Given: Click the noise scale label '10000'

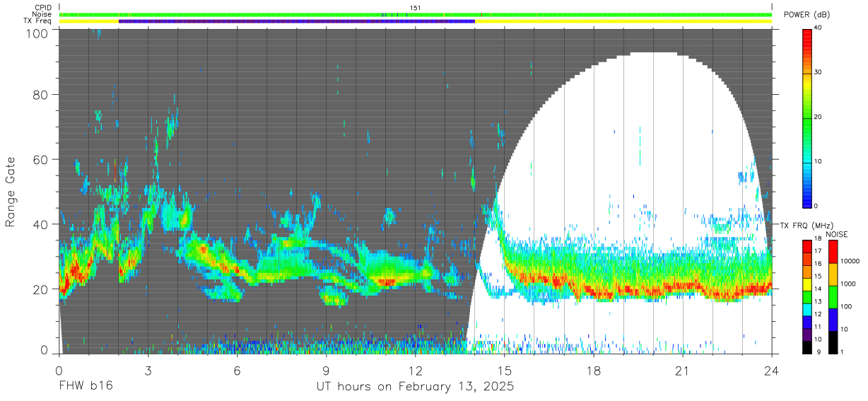Looking at the screenshot, I should 851,261.
